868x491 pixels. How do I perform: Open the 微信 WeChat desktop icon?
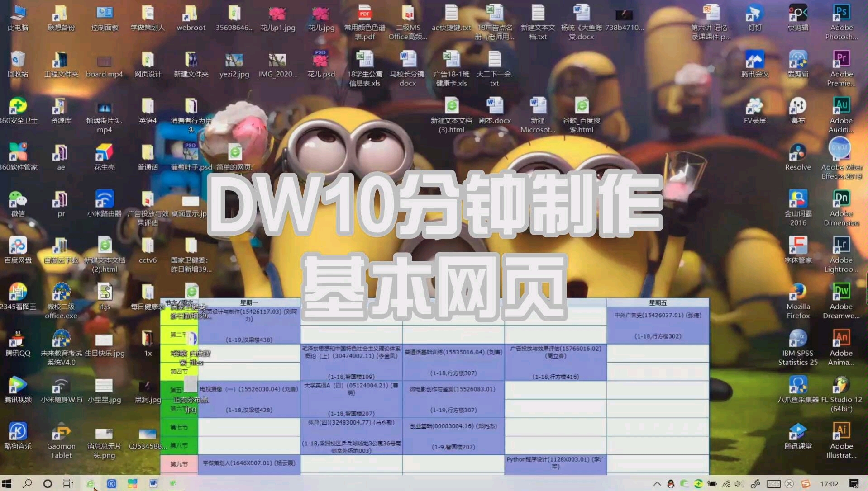click(x=18, y=204)
